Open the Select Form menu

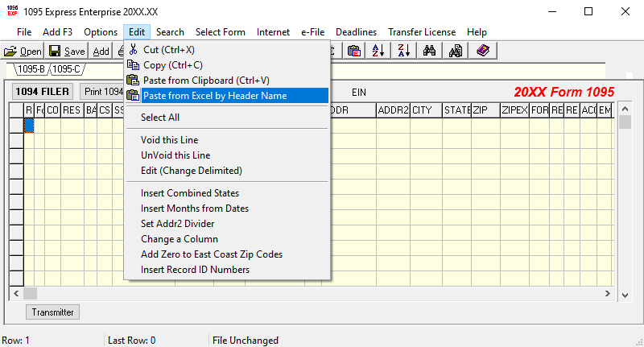(x=220, y=32)
